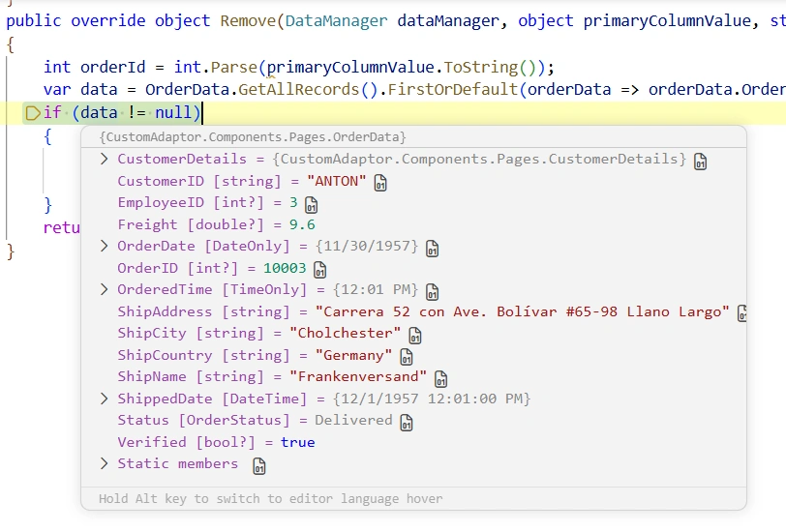Viewport: 786px width, 532px height.
Task: Click data view icon beside "Frankenversand"
Action: [x=440, y=379]
